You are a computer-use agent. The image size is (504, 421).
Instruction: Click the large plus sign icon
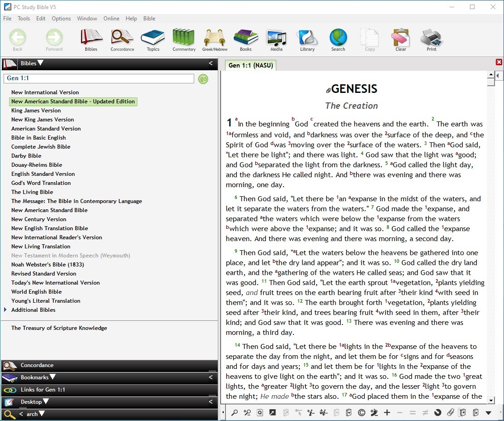387,412
